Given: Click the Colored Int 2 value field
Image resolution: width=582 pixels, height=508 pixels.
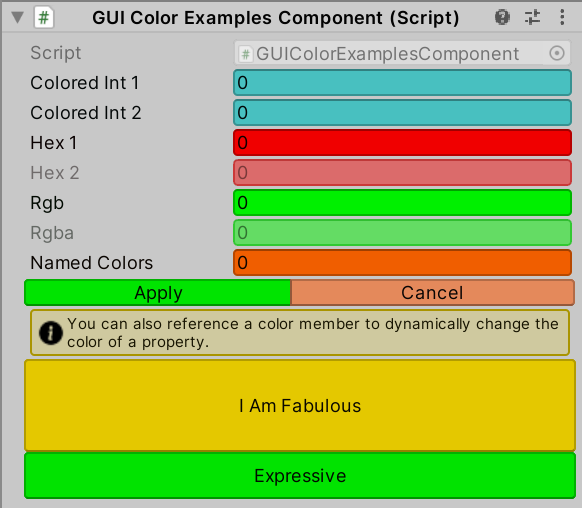Looking at the screenshot, I should (402, 113).
